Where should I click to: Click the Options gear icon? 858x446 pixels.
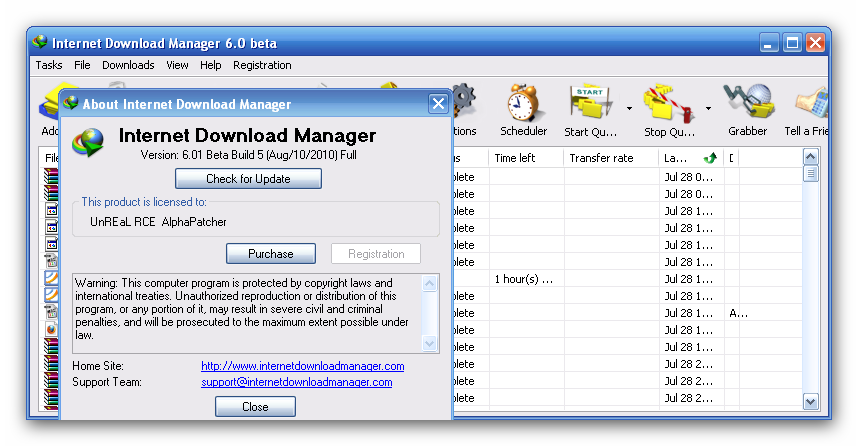point(463,101)
